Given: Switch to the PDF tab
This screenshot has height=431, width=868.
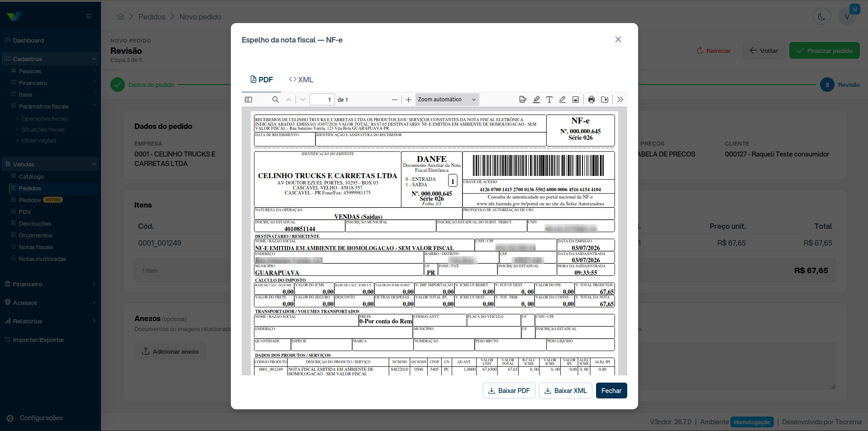Looking at the screenshot, I should click(x=262, y=80).
